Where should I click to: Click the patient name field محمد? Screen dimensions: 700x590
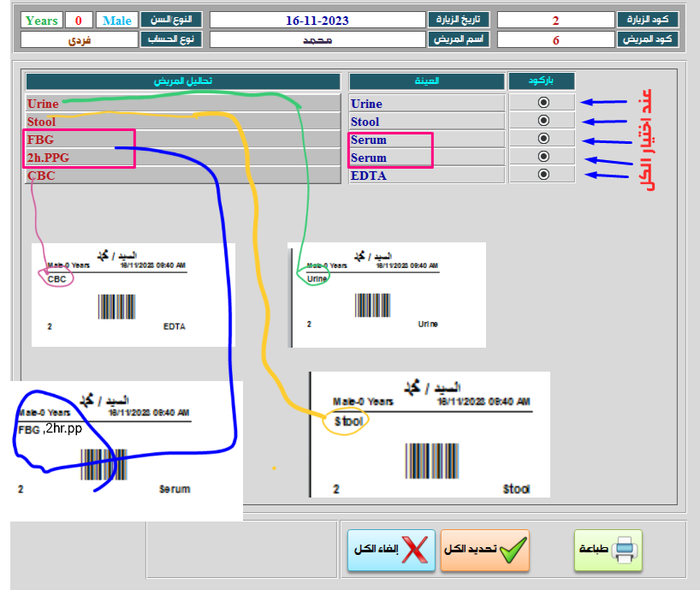[317, 39]
